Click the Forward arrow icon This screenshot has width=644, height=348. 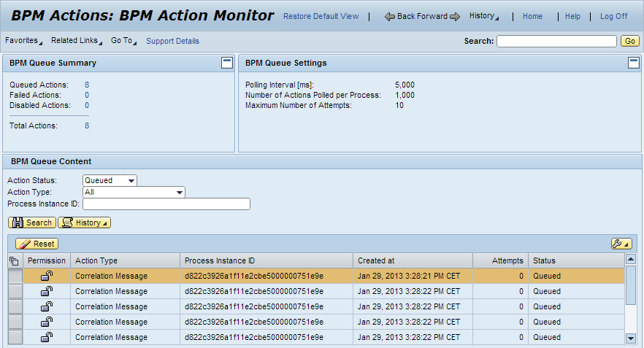[x=455, y=17]
